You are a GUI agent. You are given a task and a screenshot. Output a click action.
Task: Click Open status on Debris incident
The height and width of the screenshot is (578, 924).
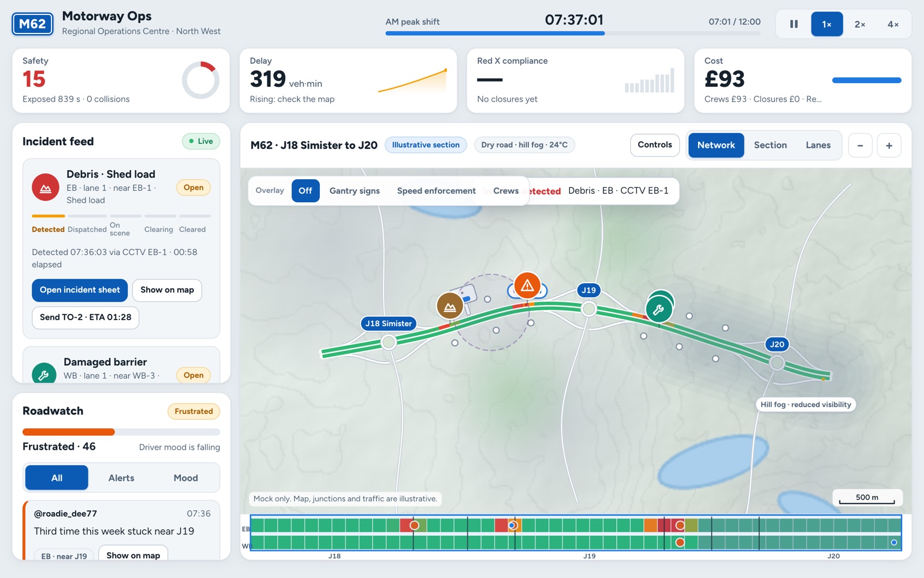[x=193, y=187]
